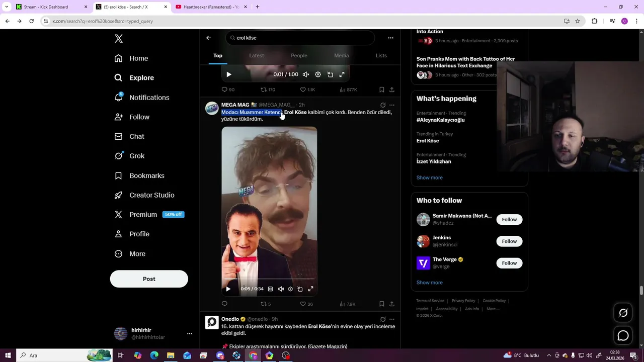Viewport: 644px width, 362px height.
Task: Enter fullscreen on the top video
Action: (x=342, y=74)
